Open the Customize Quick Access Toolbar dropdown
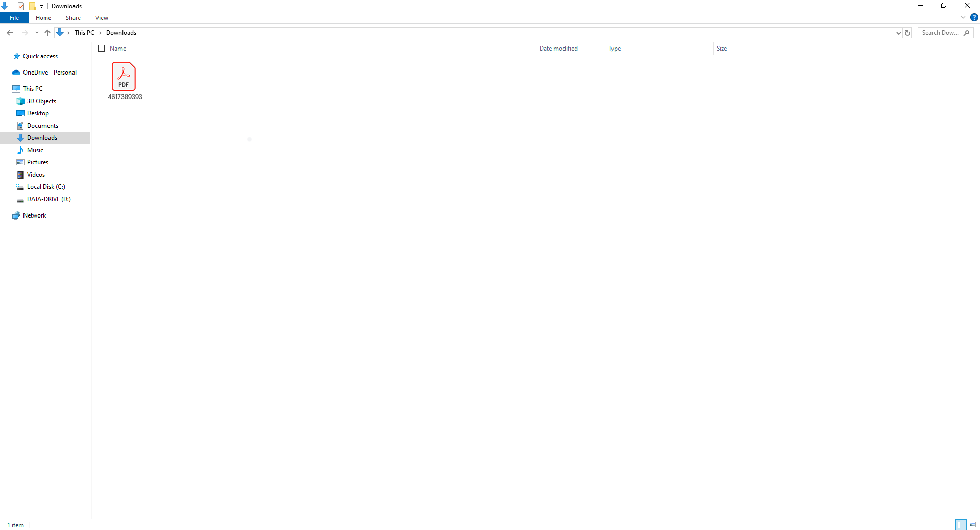Screen dimensions: 980x530 point(42,6)
